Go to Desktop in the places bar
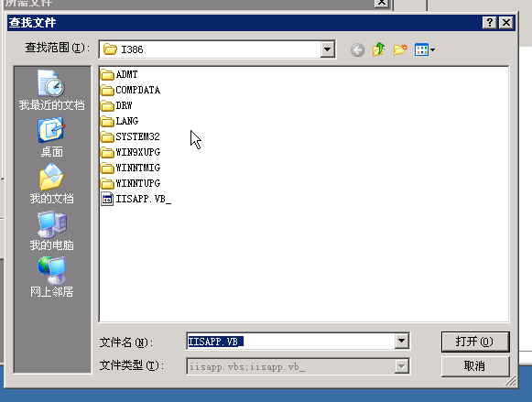Viewport: 532px width, 402px height. tap(52, 137)
